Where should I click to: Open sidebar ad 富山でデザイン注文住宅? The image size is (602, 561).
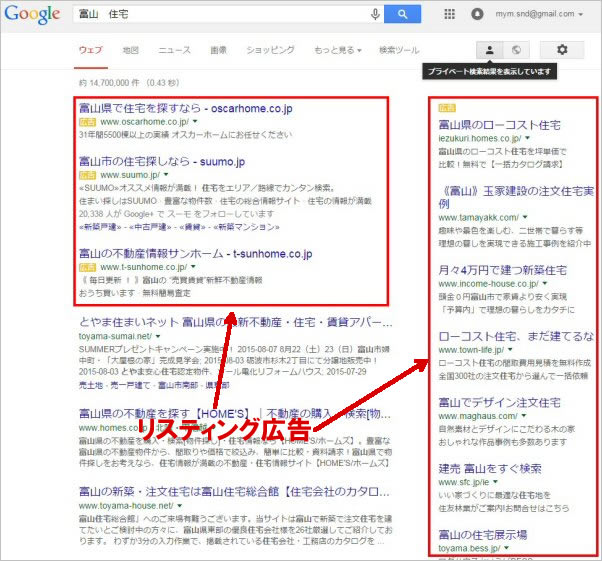(x=499, y=402)
